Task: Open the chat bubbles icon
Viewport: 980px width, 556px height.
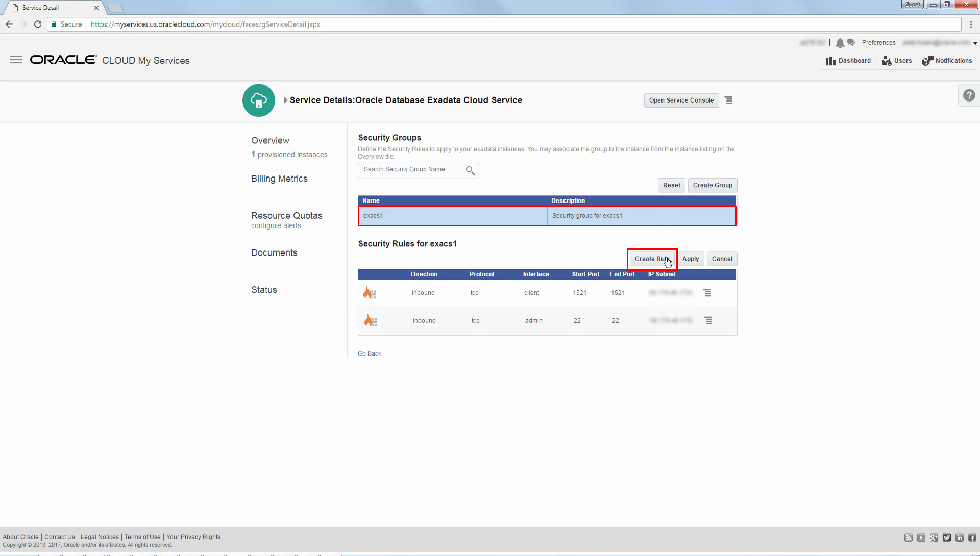Action: [x=851, y=42]
